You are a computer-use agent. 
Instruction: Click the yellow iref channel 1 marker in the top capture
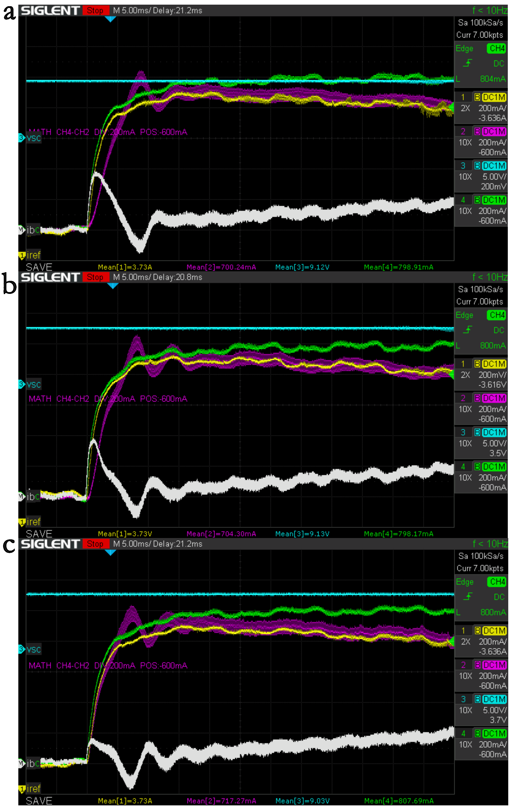pos(30,255)
